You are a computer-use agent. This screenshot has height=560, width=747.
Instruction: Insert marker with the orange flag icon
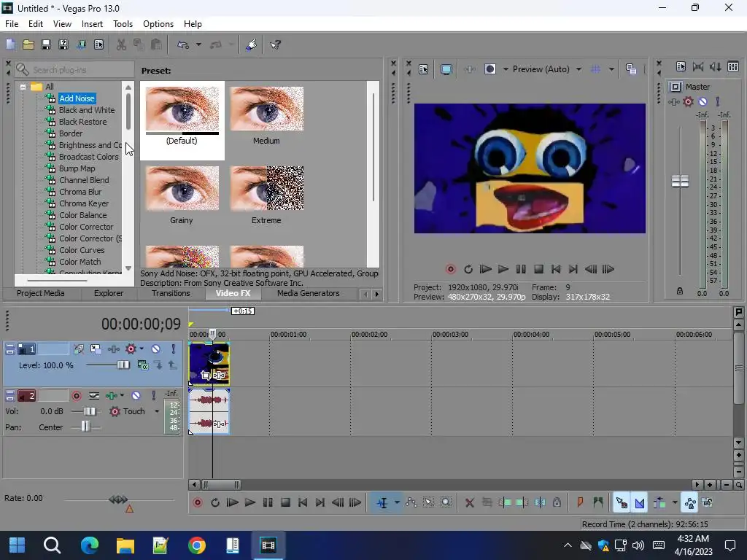580,502
